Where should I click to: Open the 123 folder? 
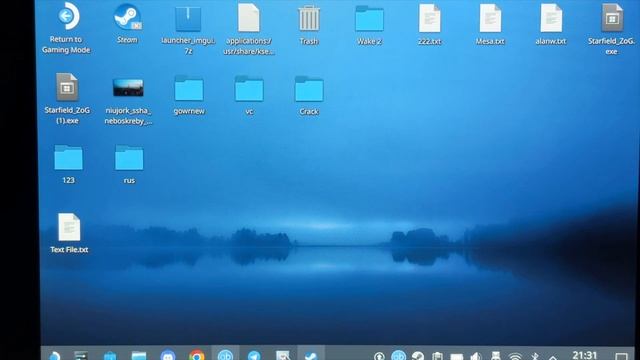pos(68,164)
